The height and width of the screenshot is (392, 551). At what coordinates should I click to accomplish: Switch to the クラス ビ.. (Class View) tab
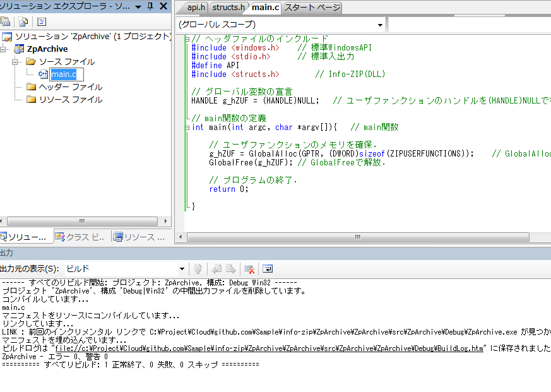80,237
